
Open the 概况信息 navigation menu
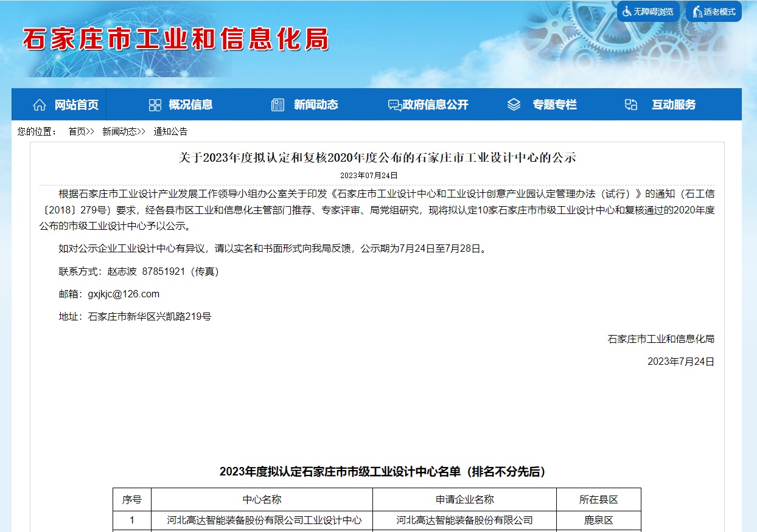(190, 105)
